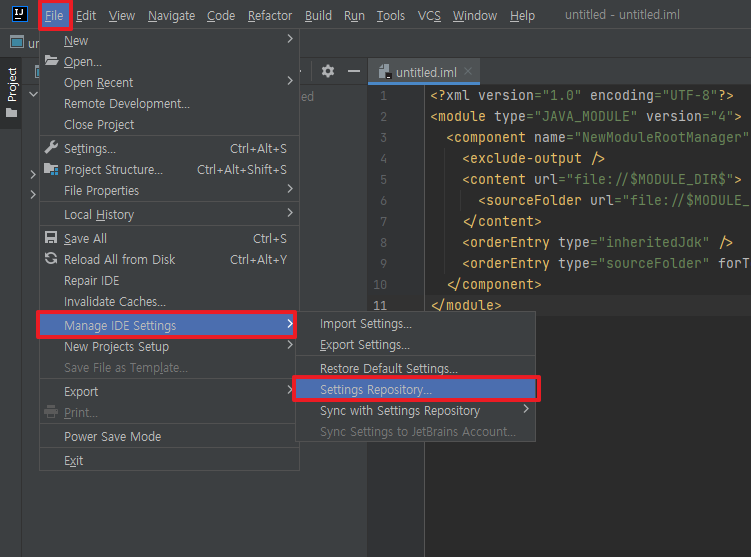This screenshot has height=557, width=751.
Task: Open the Tools menu
Action: pos(390,16)
